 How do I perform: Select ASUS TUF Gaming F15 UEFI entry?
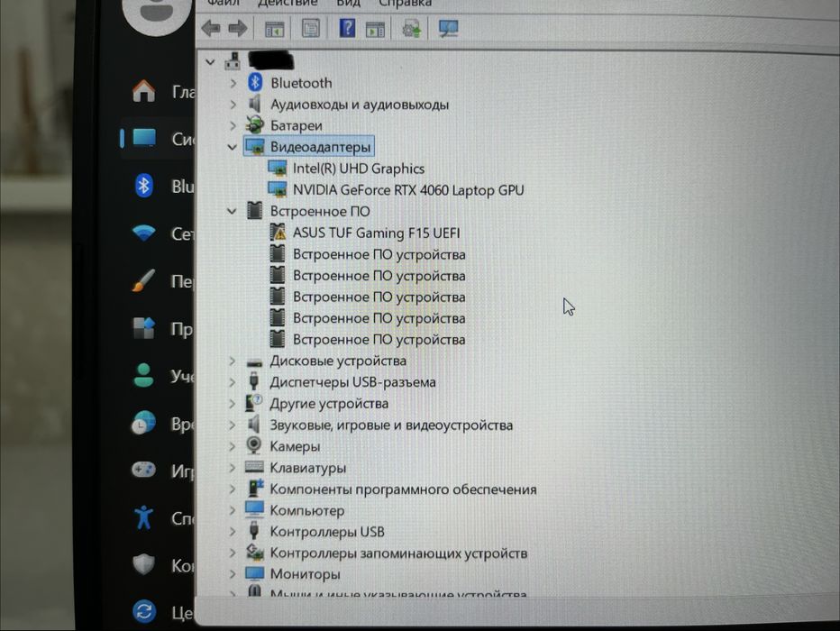[x=376, y=233]
